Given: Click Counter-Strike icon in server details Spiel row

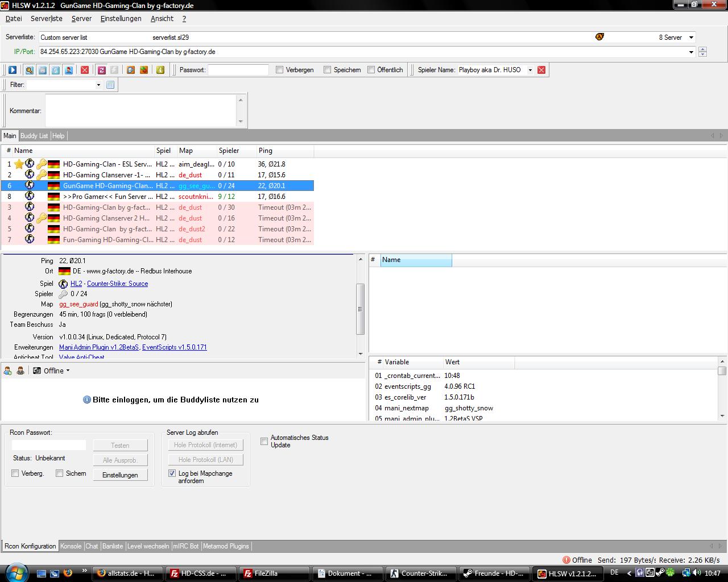Looking at the screenshot, I should tap(64, 284).
